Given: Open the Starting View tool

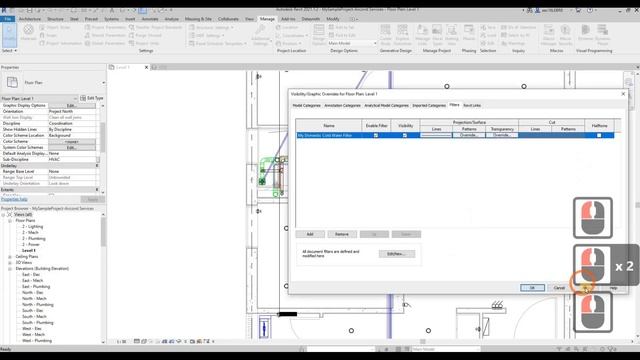Looking at the screenshot, I should click(451, 35).
